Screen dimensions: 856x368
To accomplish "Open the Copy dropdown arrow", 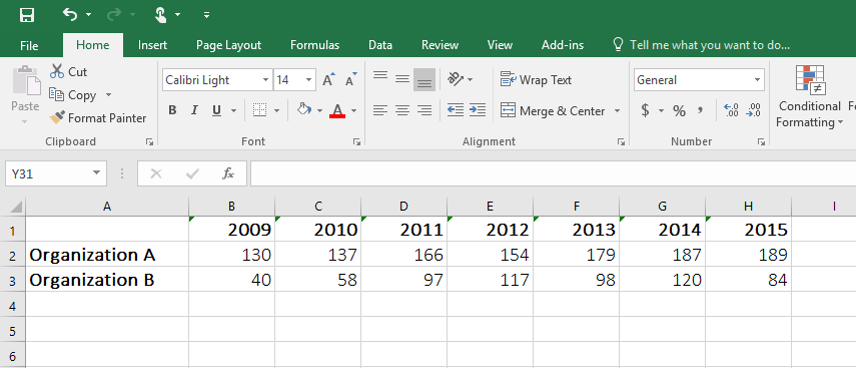I will click(108, 95).
